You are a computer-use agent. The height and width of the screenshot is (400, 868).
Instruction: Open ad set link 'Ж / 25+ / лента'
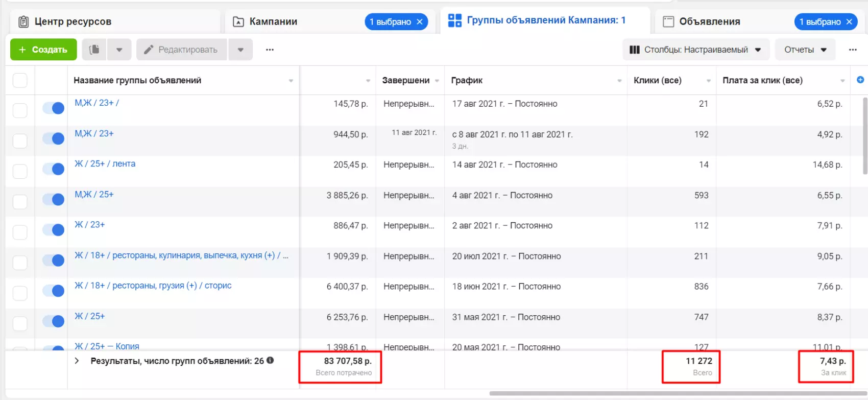point(105,163)
